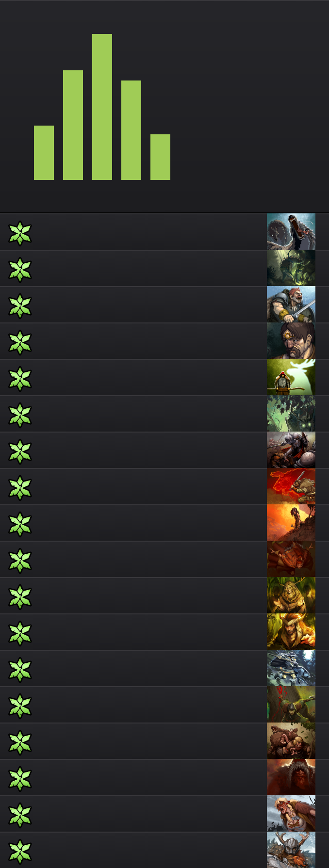The height and width of the screenshot is (868, 329).
Task: Open the dark-haired man with gold headband thumbnail
Action: 291,341
